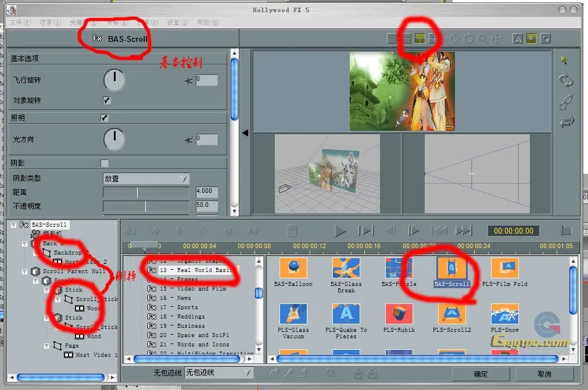The height and width of the screenshot is (390, 588).
Task: Select category 13 - Real World Basics
Action: tap(192, 270)
